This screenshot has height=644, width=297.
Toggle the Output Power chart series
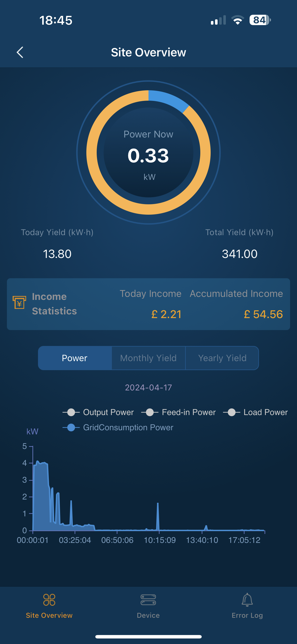click(98, 412)
